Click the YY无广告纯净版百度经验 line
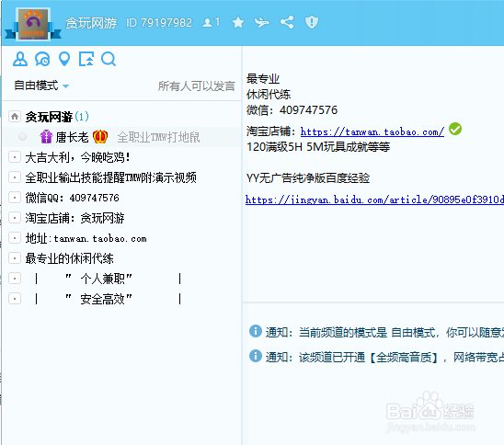 point(308,177)
